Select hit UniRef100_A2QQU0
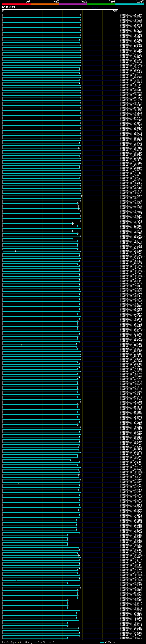 pyautogui.click(x=131, y=598)
